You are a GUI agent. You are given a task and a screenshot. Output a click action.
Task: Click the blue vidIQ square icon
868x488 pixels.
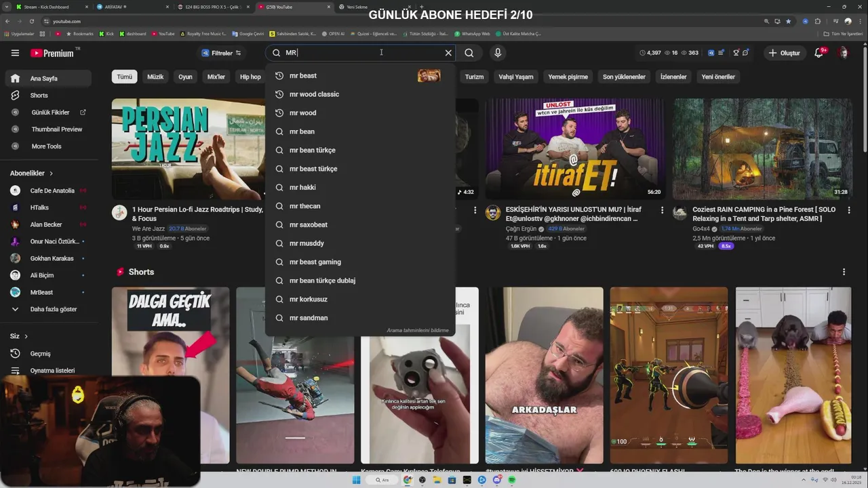pyautogui.click(x=711, y=53)
